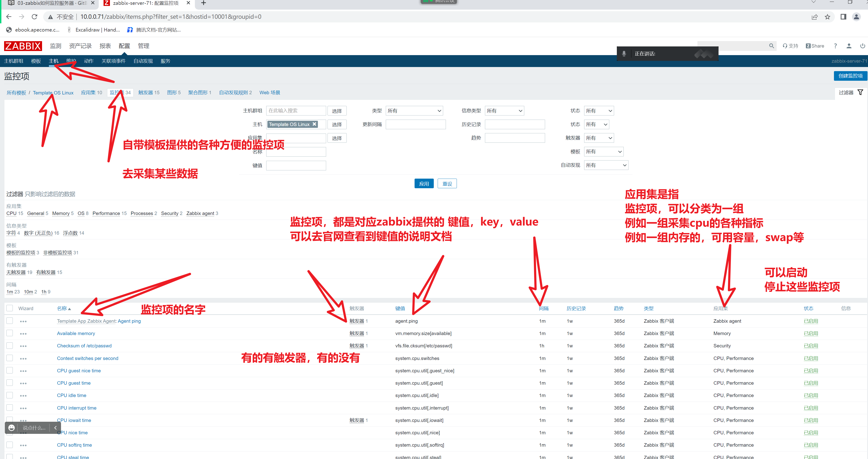Click the microphone icon in speaking overlay
Screen dimensions: 868x459
click(x=624, y=54)
